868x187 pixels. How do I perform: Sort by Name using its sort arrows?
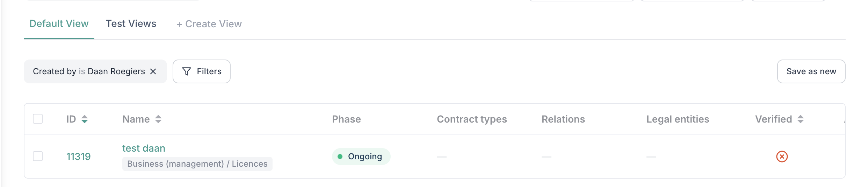click(158, 119)
